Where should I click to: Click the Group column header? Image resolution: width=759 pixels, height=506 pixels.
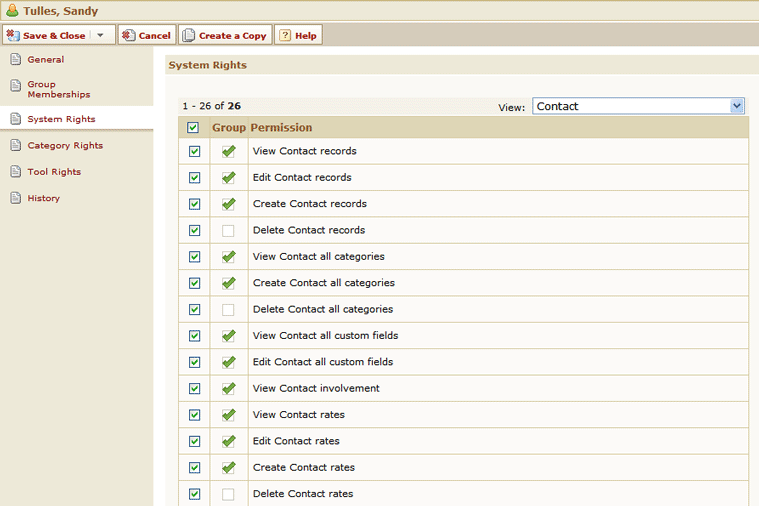click(229, 127)
